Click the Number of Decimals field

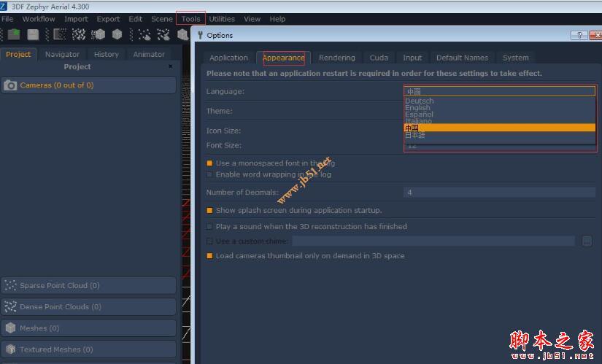(x=500, y=192)
